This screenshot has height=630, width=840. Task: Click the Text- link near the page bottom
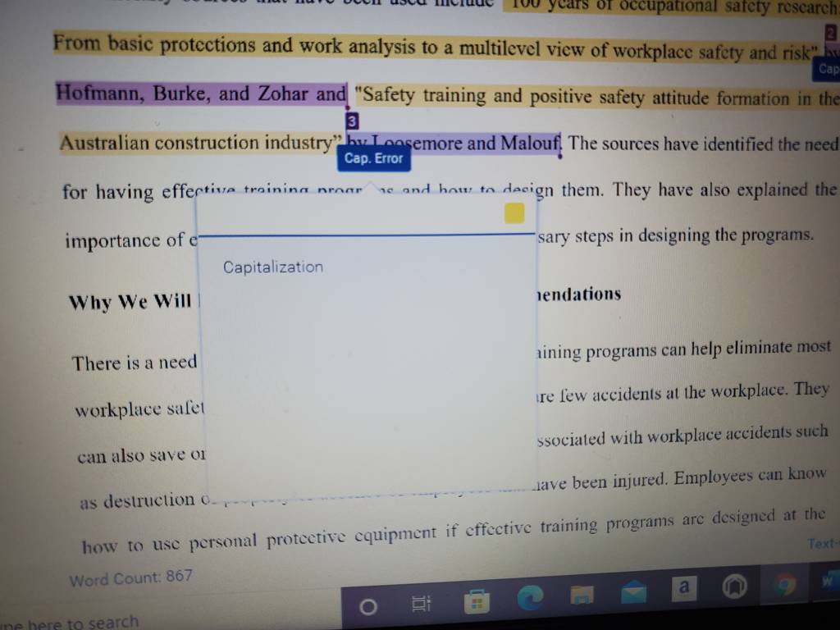pyautogui.click(x=823, y=545)
